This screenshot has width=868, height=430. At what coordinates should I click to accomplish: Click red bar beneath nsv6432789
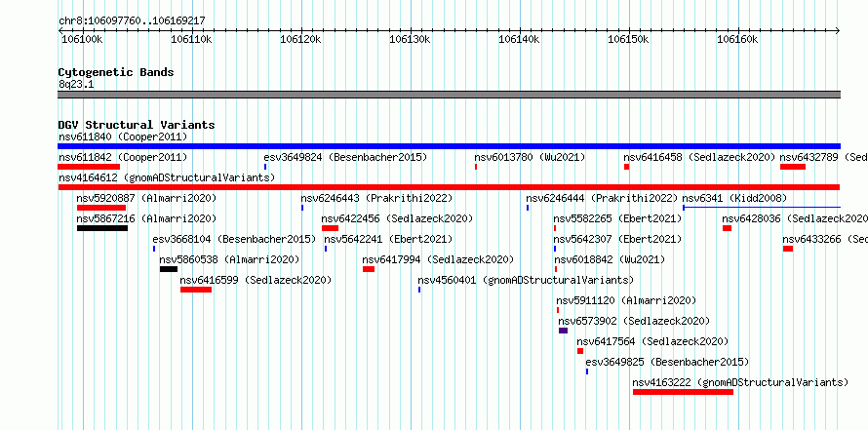coord(793,167)
